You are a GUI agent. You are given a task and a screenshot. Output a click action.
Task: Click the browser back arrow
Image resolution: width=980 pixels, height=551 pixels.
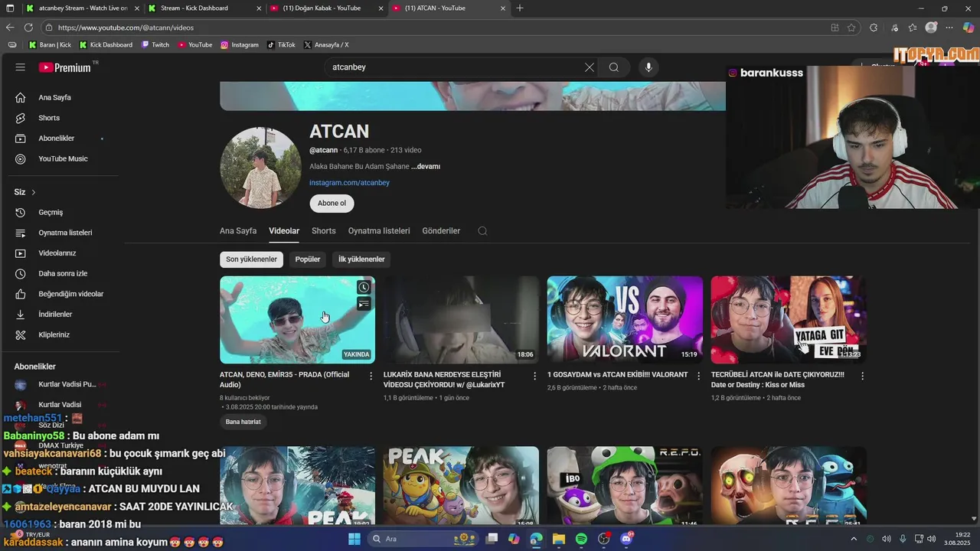click(x=10, y=28)
